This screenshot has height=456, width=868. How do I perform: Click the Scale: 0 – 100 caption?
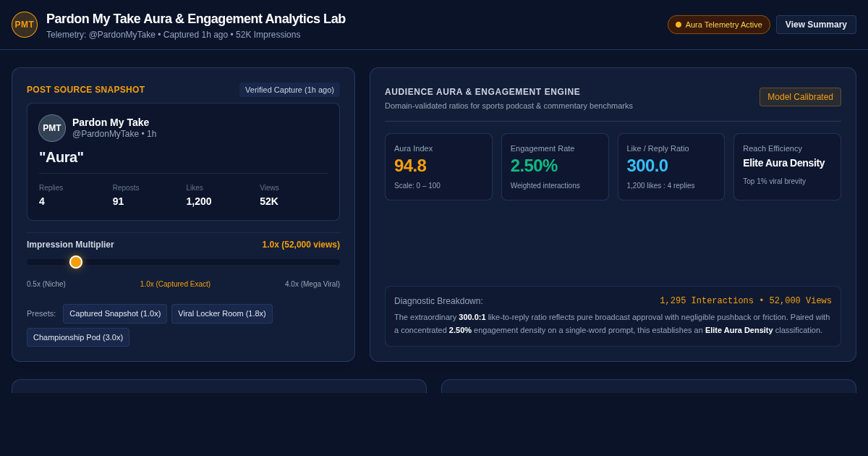417,185
